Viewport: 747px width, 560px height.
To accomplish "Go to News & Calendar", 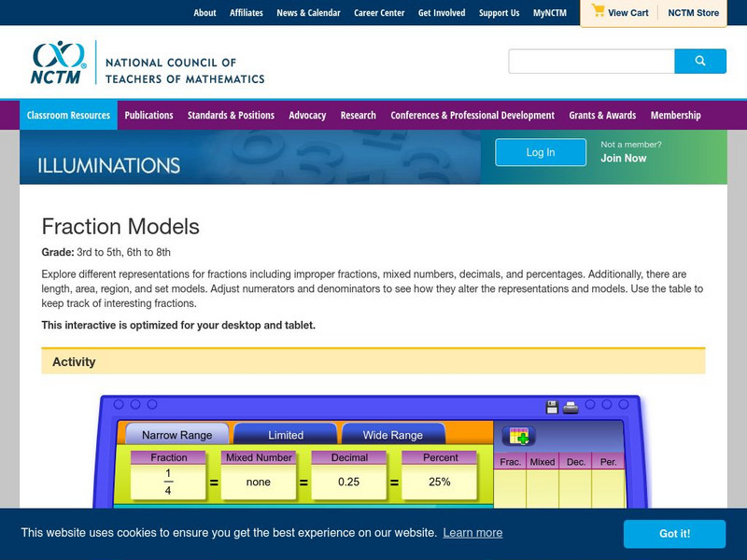I will (x=308, y=13).
